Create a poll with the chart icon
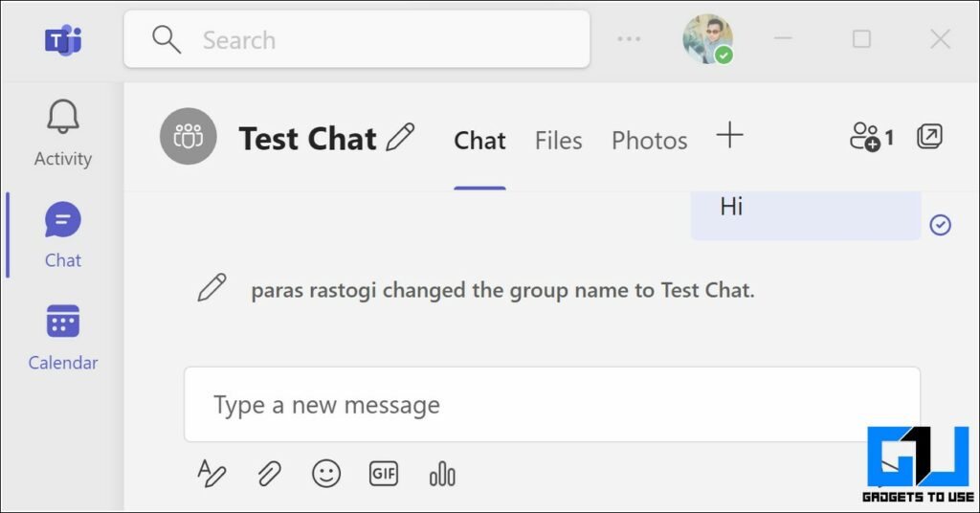Screen dimensions: 980x513 442,474
